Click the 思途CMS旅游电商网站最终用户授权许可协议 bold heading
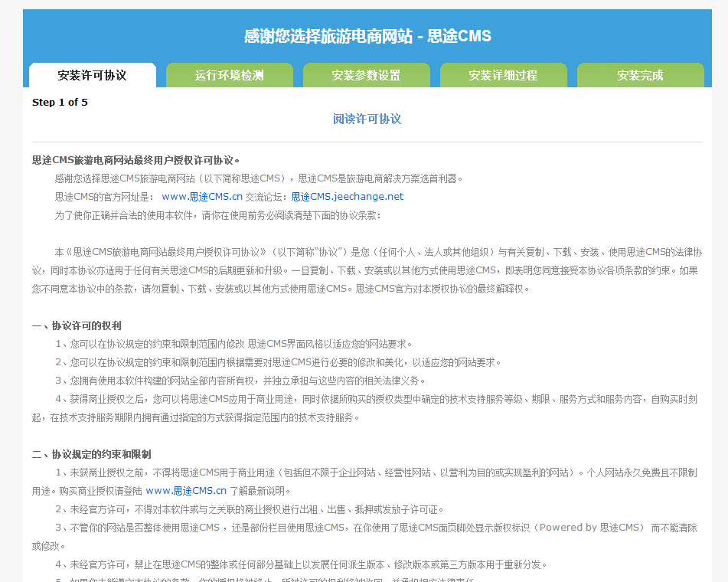The width and height of the screenshot is (728, 582). tap(135, 160)
